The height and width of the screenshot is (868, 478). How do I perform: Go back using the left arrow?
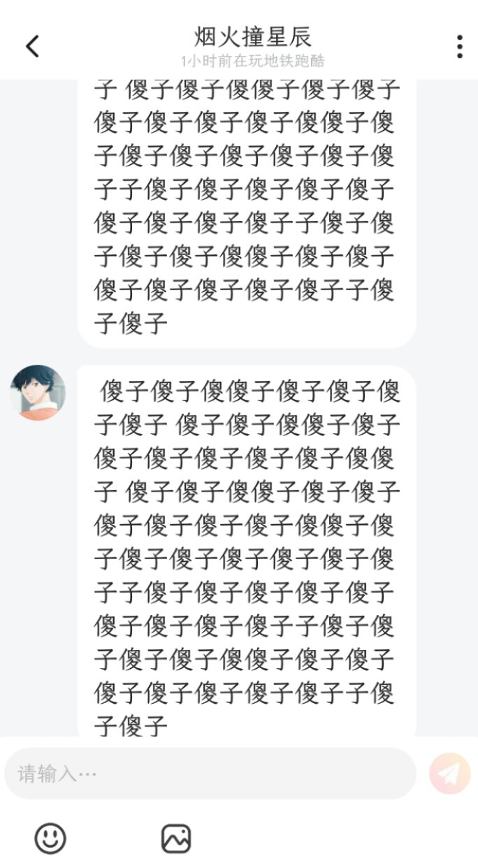[x=32, y=47]
